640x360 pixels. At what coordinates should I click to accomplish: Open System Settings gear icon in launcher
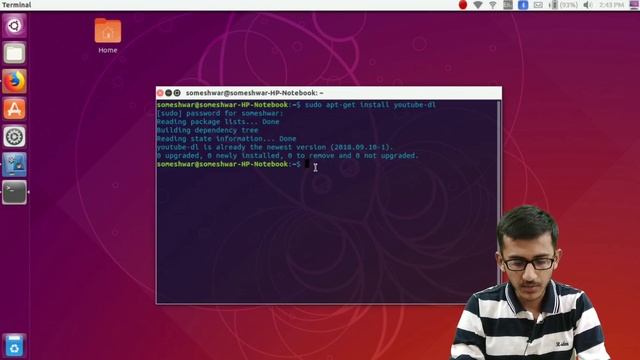(14, 136)
